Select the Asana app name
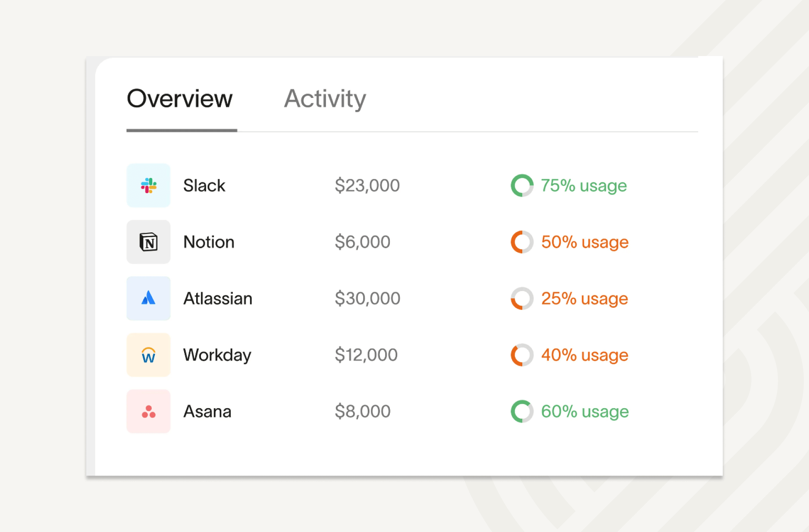Viewport: 809px width, 532px height. tap(207, 411)
